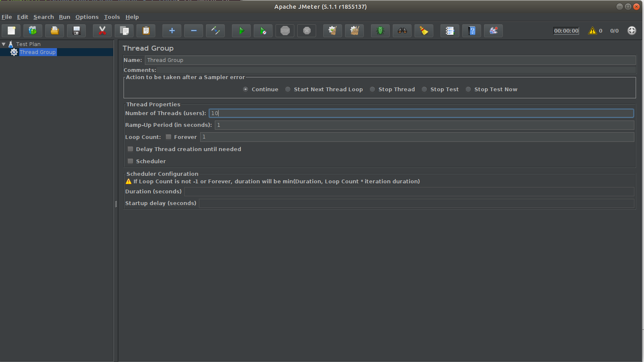Click the Name input field

[390, 60]
